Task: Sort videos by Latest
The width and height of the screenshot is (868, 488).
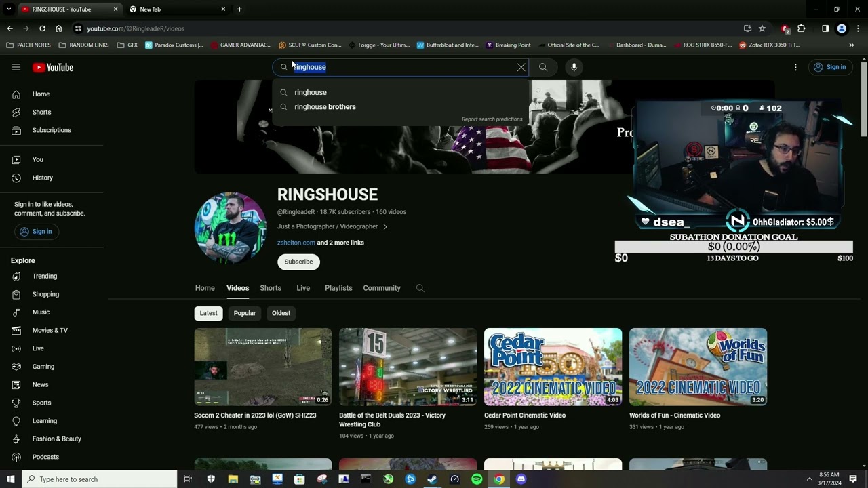Action: click(x=209, y=313)
